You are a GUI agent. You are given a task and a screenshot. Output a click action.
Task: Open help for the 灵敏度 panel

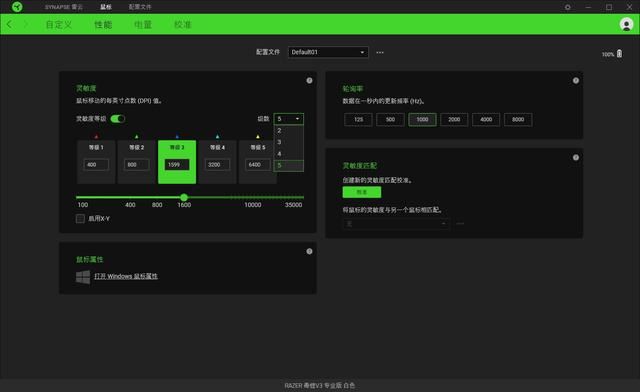click(309, 80)
